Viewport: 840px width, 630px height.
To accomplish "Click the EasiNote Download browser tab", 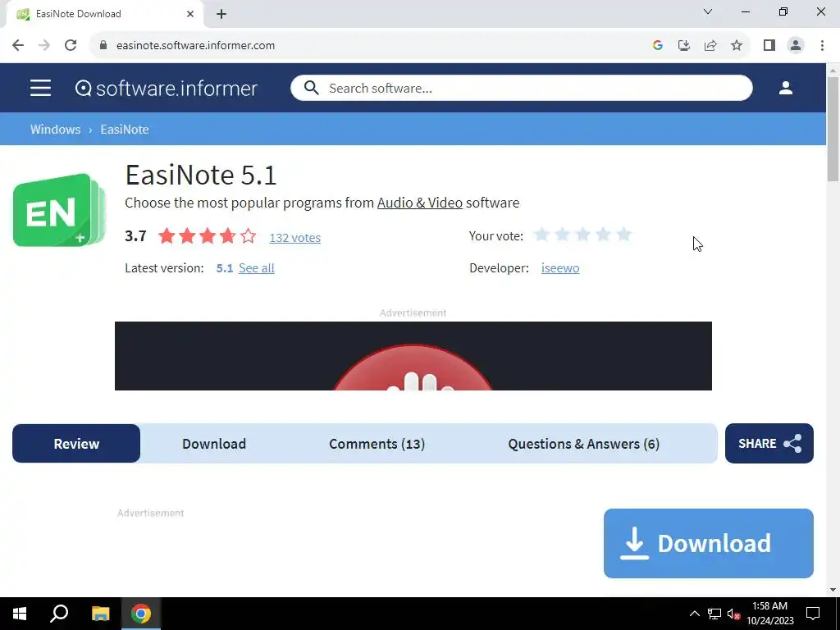I will click(104, 14).
